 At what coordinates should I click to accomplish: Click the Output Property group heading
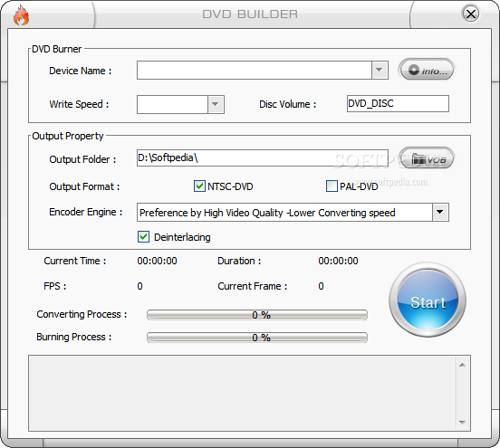tap(68, 136)
